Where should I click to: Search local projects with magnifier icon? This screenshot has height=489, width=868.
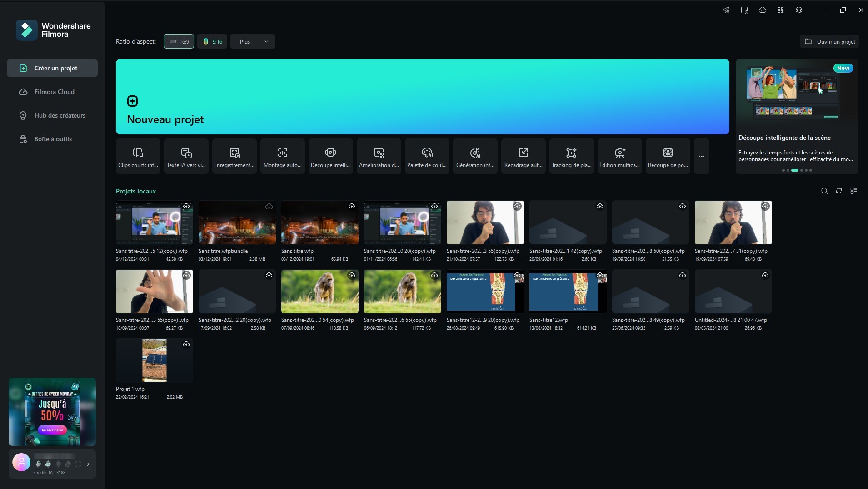(x=824, y=191)
